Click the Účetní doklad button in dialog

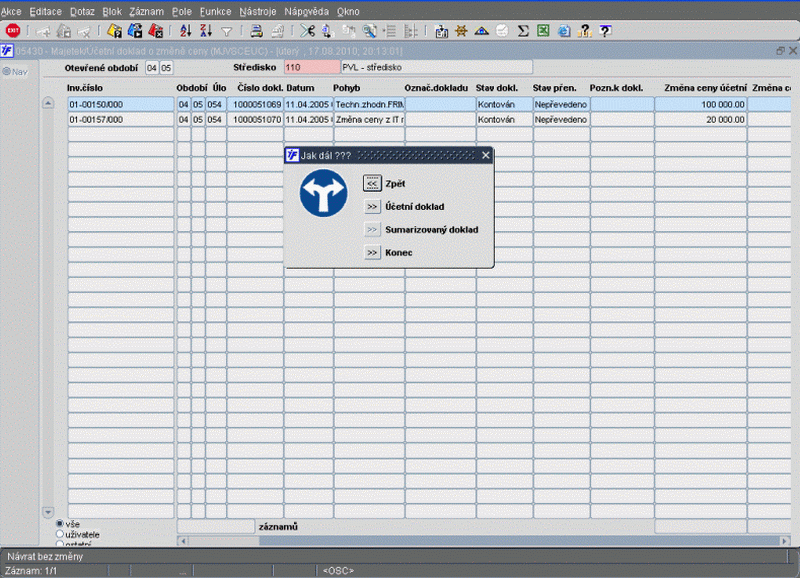coord(372,207)
